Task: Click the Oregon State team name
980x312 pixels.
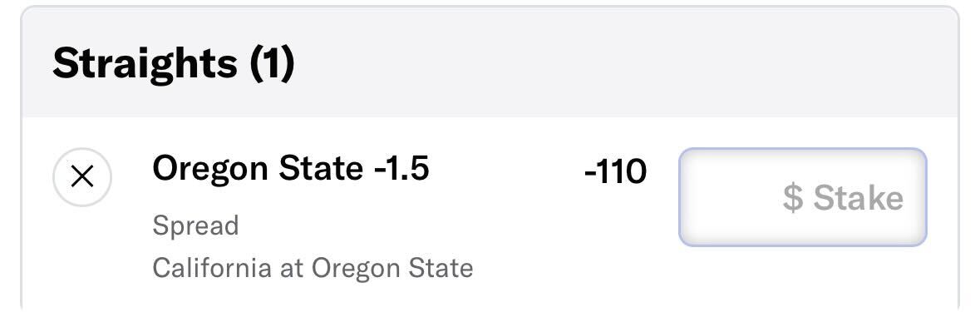Action: pos(258,168)
